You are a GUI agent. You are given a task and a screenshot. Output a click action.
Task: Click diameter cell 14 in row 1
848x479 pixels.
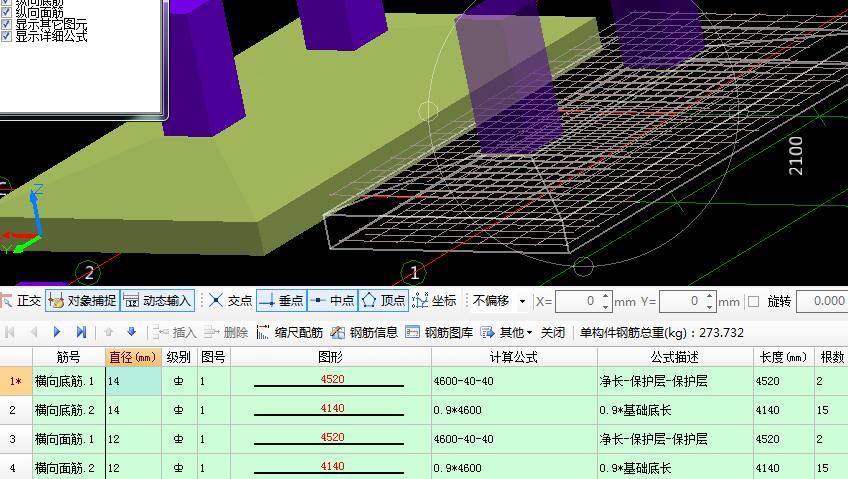click(134, 381)
